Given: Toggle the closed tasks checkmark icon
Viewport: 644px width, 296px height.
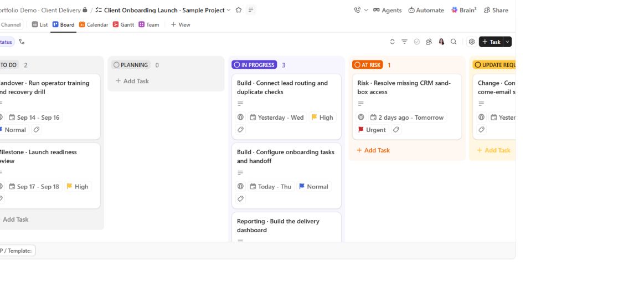Looking at the screenshot, I should click(417, 42).
